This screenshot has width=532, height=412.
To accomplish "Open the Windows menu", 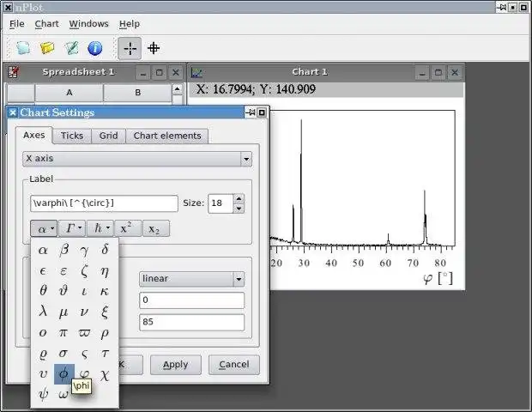I will 89,24.
